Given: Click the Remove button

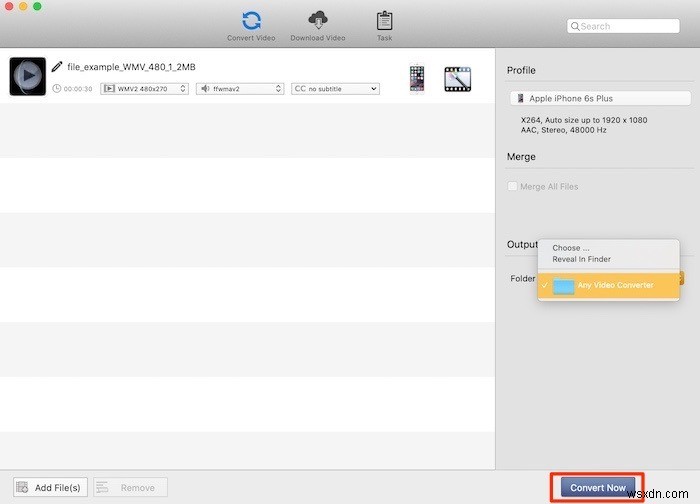Looking at the screenshot, I should coord(130,487).
